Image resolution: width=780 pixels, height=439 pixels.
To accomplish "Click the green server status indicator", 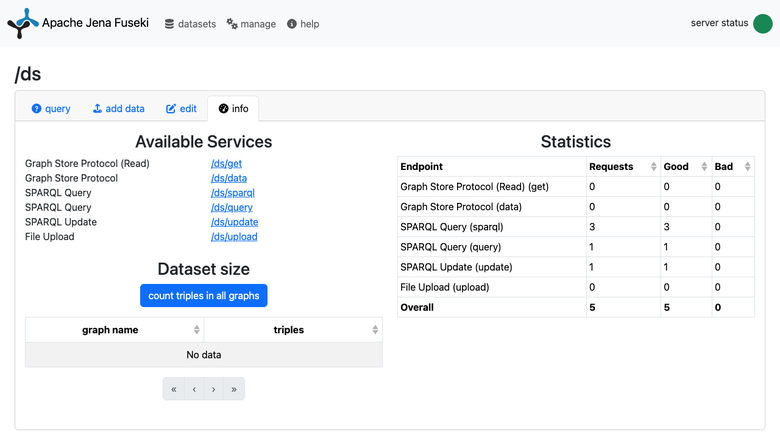I will 763,23.
